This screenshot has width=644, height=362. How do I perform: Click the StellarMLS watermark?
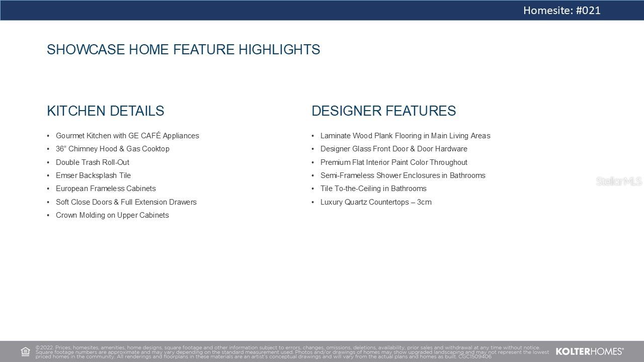click(x=618, y=182)
